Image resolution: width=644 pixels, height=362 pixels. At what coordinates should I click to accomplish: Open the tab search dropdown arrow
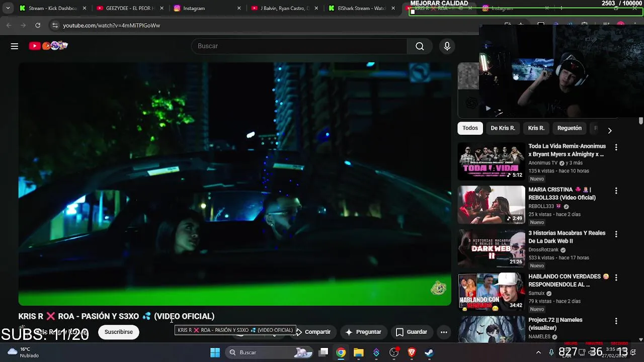tap(8, 8)
